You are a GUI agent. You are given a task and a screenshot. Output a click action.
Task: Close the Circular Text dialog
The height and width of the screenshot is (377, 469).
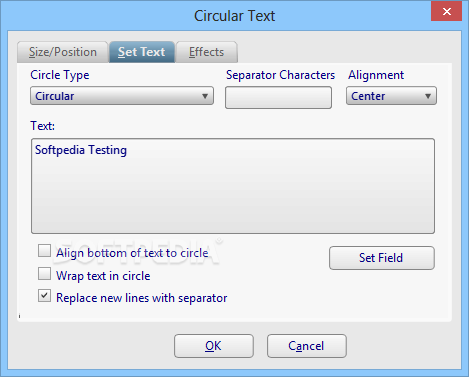(446, 11)
